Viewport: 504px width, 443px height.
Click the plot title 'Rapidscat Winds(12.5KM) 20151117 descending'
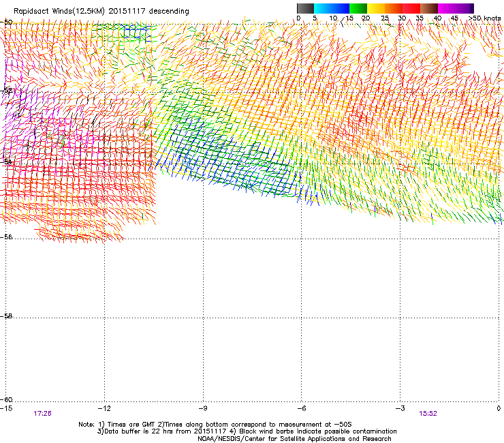click(x=101, y=12)
